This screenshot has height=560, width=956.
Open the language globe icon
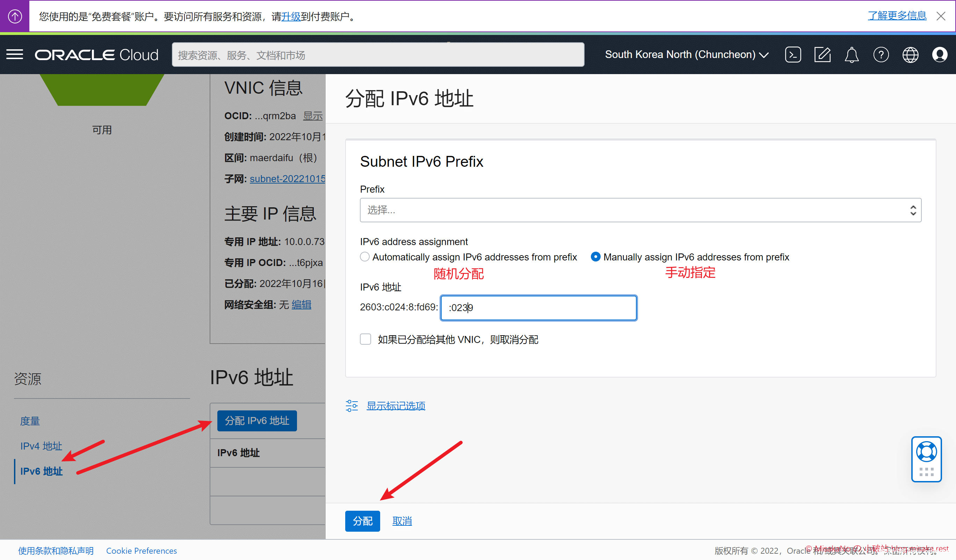tap(910, 55)
